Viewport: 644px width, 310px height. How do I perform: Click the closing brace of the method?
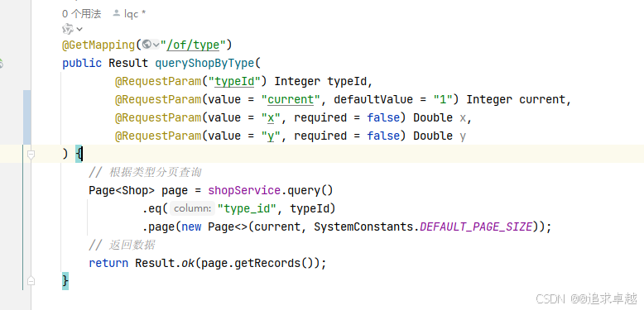pyautogui.click(x=65, y=281)
